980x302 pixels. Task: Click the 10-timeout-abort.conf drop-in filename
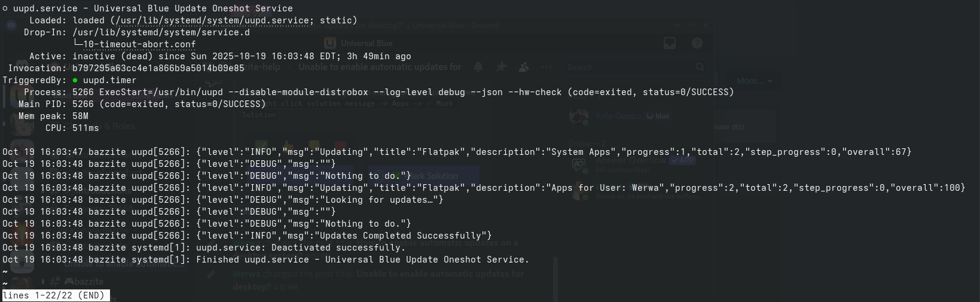[x=139, y=44]
